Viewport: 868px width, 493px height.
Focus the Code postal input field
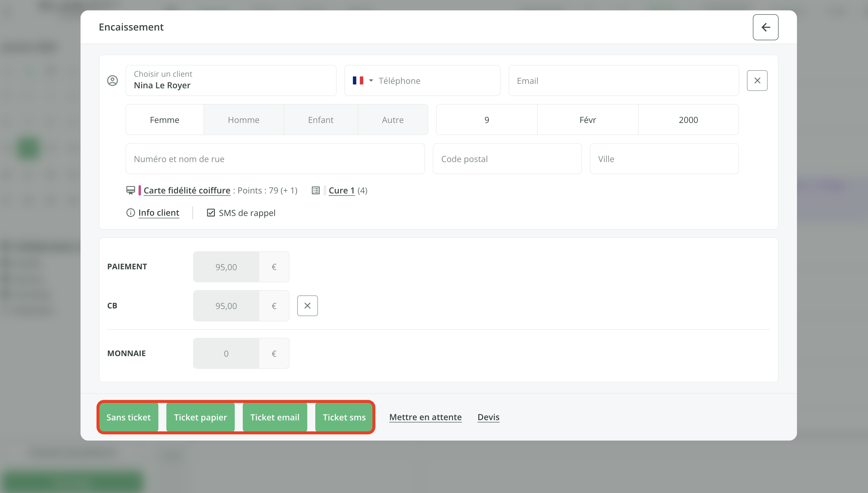pos(507,159)
